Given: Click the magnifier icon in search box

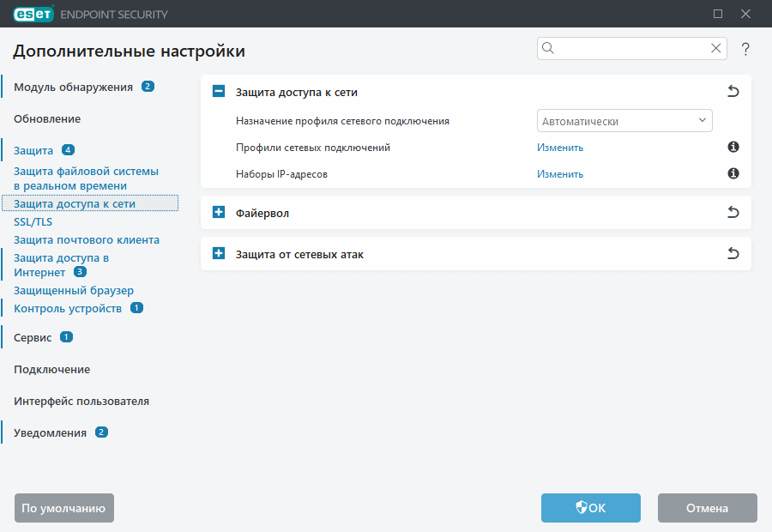Looking at the screenshot, I should (548, 48).
